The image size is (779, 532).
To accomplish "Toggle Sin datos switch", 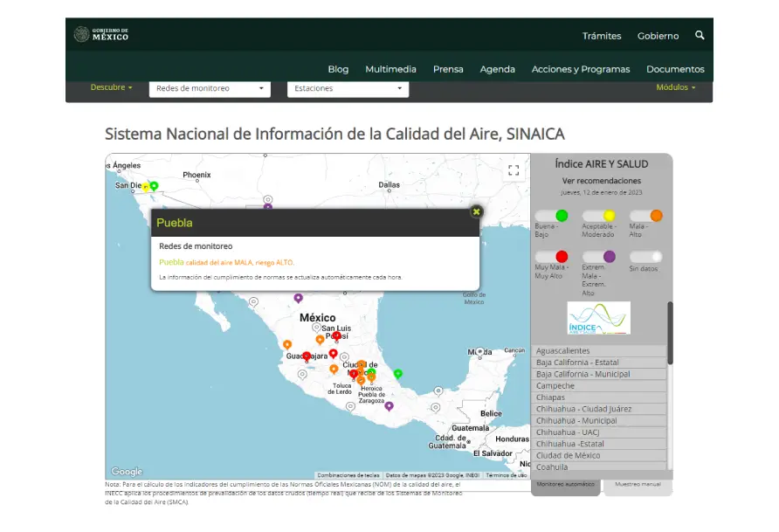I will coord(646,257).
